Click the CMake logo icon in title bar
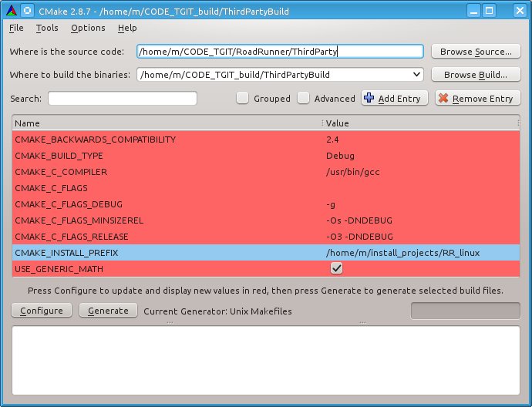The width and height of the screenshot is (532, 407). click(x=9, y=10)
